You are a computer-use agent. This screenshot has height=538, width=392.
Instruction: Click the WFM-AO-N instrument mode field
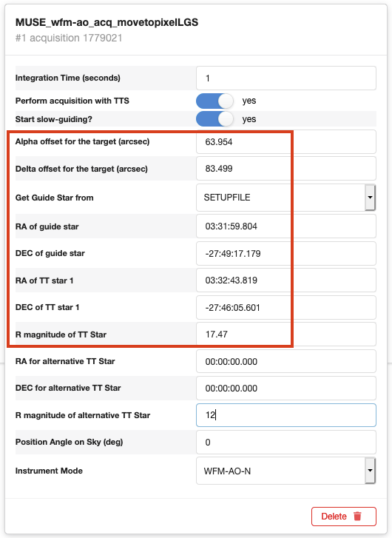[286, 471]
